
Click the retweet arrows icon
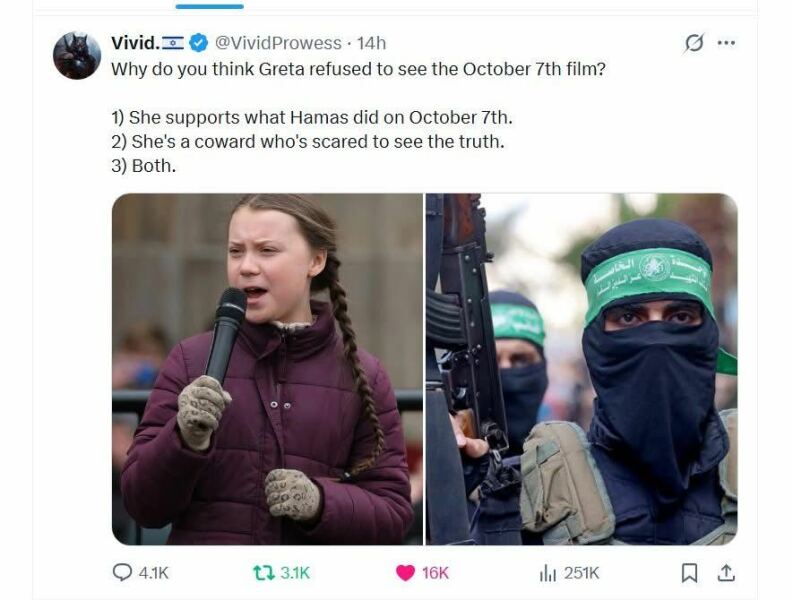coord(263,573)
